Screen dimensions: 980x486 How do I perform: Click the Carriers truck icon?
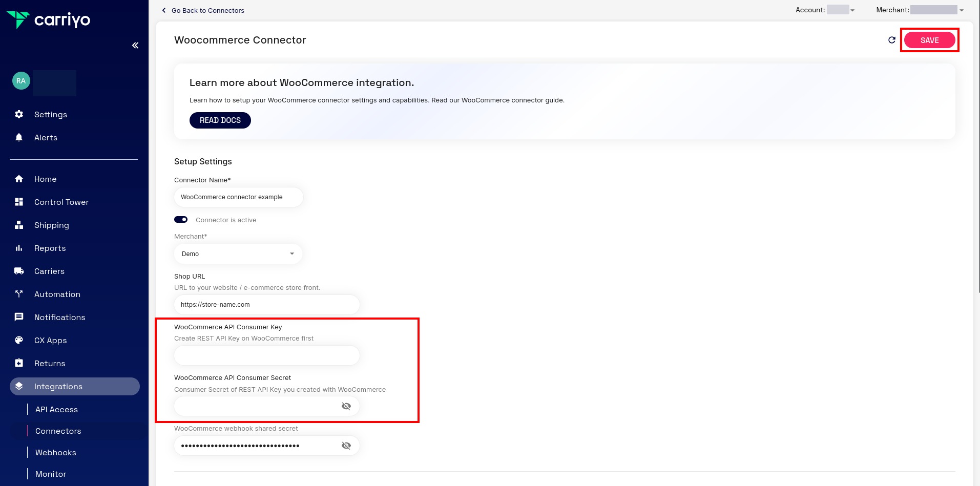pos(19,271)
